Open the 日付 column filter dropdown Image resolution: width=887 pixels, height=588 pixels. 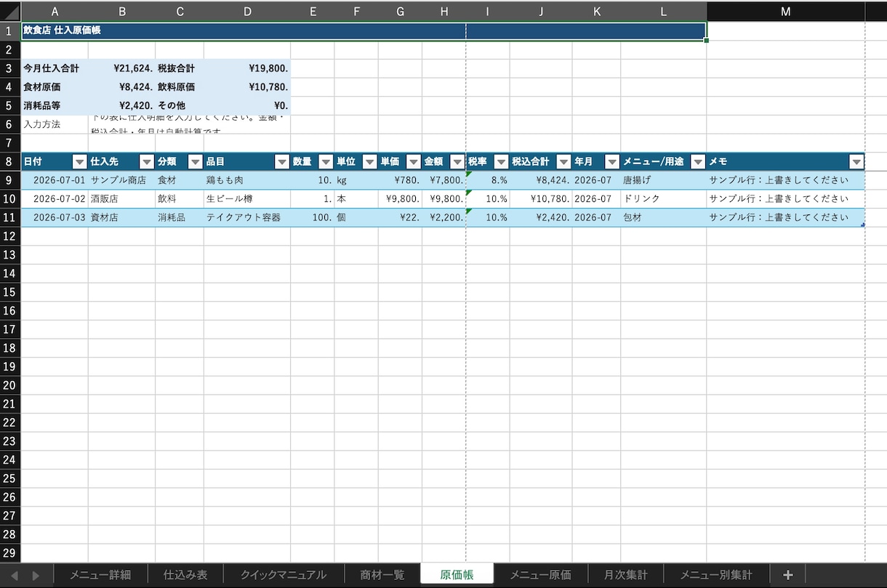pos(80,162)
